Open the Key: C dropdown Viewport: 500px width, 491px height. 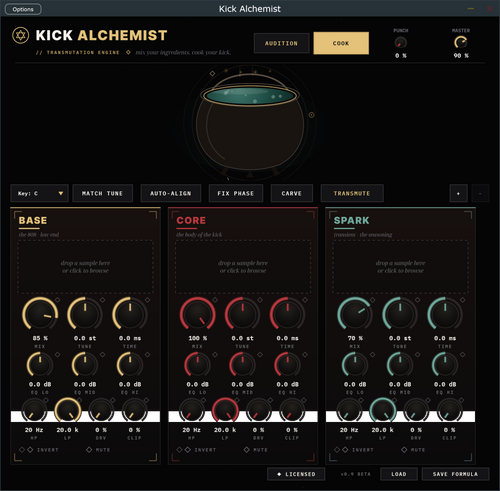click(39, 193)
